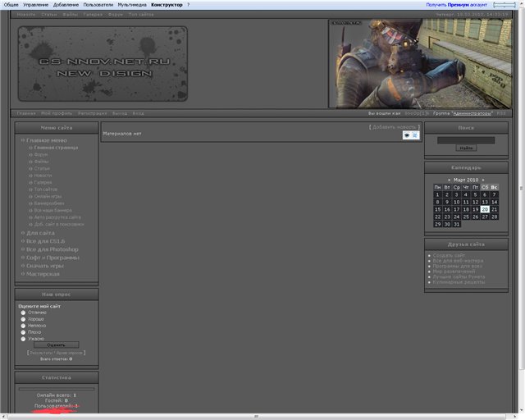Expand the 'Для сайта' menu section

pyautogui.click(x=40, y=233)
